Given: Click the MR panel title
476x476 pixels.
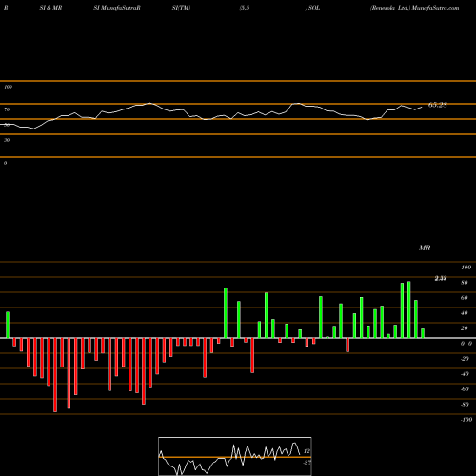Looking at the screenshot, I should tap(425, 248).
